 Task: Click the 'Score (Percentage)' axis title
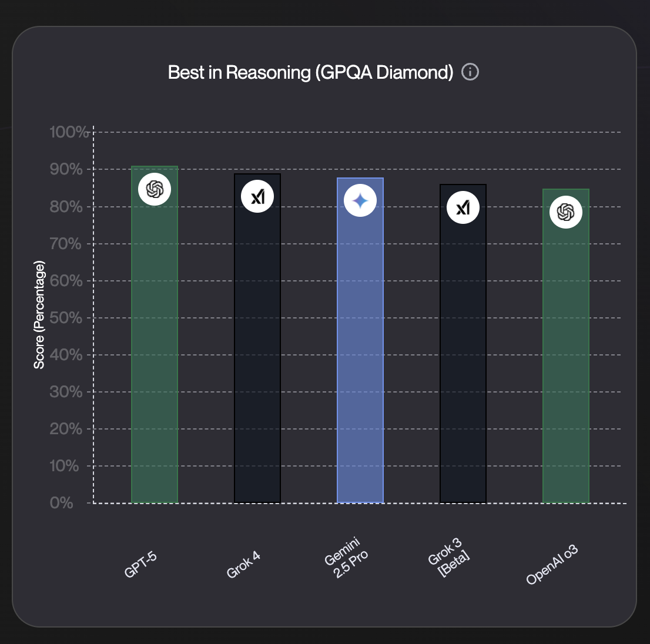39,314
